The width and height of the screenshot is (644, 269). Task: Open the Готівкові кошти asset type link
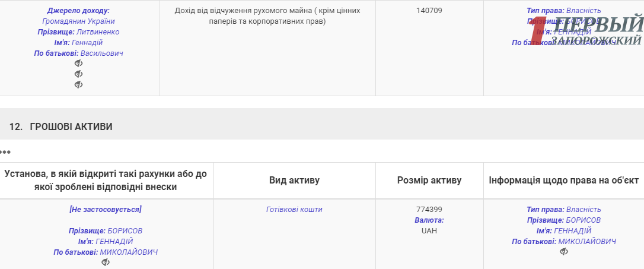294,210
